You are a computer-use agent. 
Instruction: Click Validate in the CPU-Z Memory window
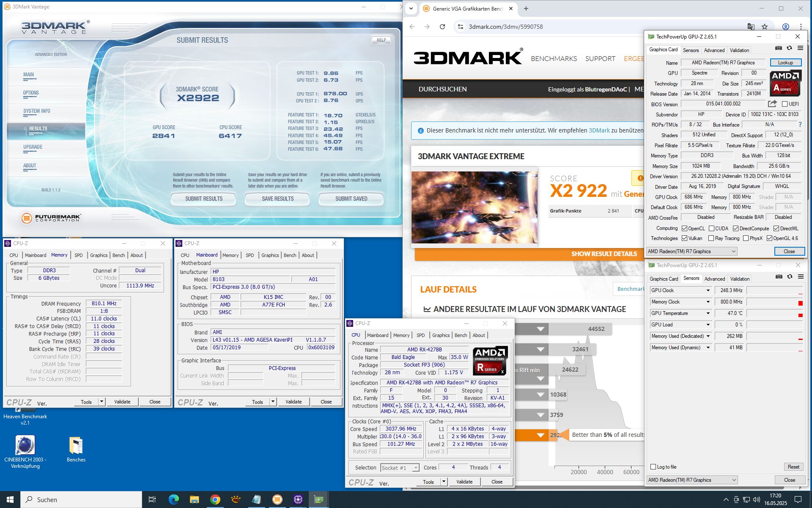[x=122, y=402]
